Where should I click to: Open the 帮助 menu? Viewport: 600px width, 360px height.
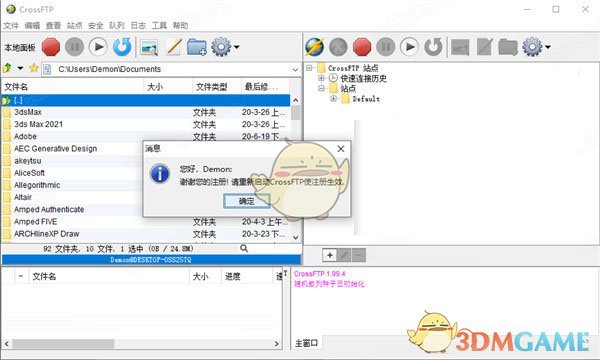point(180,25)
